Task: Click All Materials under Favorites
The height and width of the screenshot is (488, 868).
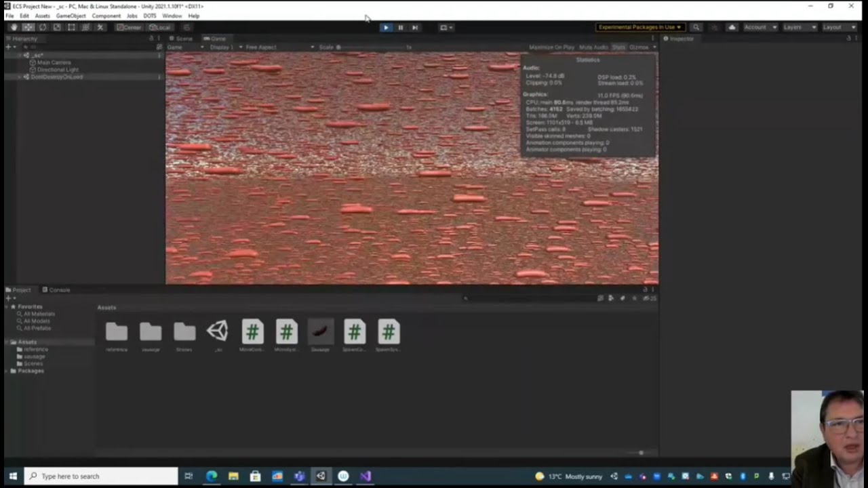Action: pyautogui.click(x=39, y=314)
